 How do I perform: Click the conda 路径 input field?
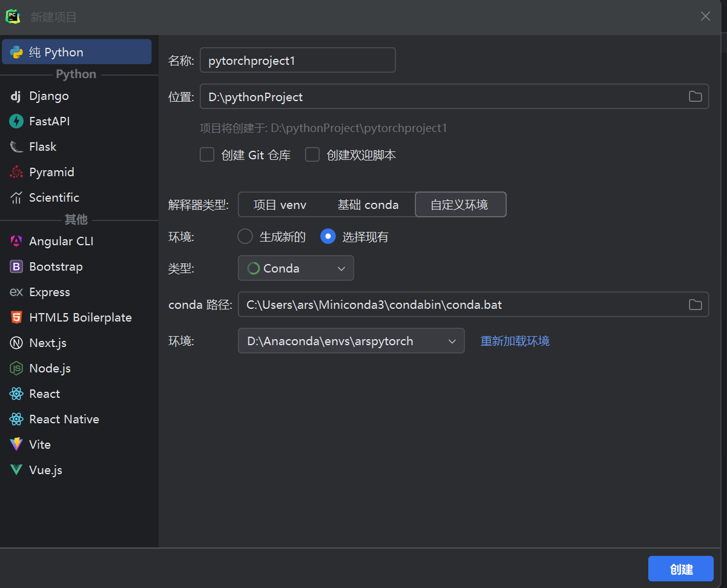473,305
